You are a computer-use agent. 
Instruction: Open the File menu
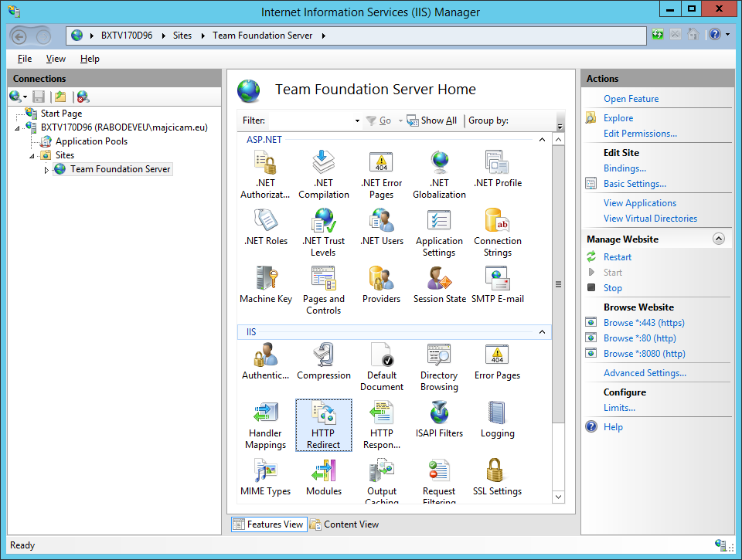click(25, 59)
